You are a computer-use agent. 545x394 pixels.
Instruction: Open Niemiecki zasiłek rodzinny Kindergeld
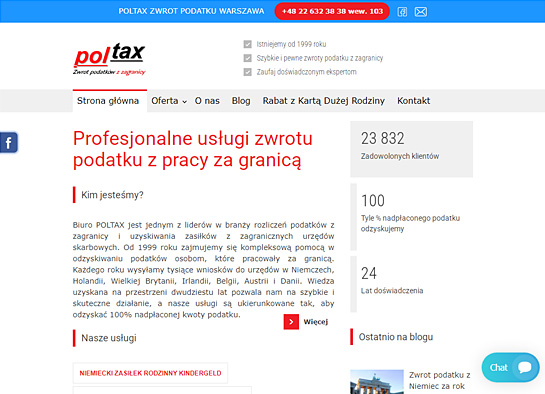pos(150,373)
